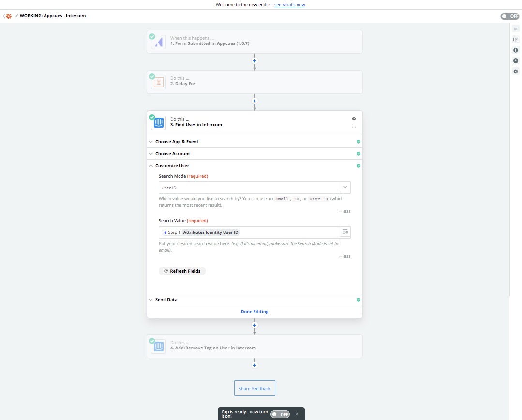This screenshot has height=420, width=522.
Task: Click the Zap title WORKING: Appcues - Intercom
Action: 53,16
